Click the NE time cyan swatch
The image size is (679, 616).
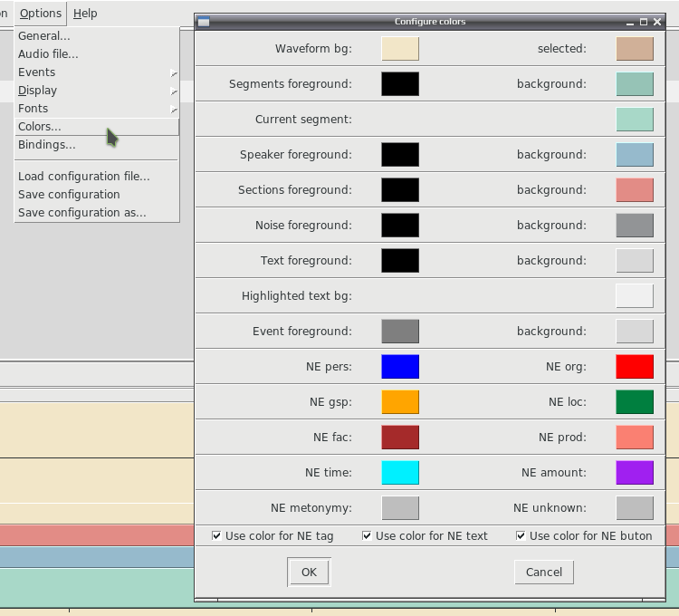pos(400,473)
